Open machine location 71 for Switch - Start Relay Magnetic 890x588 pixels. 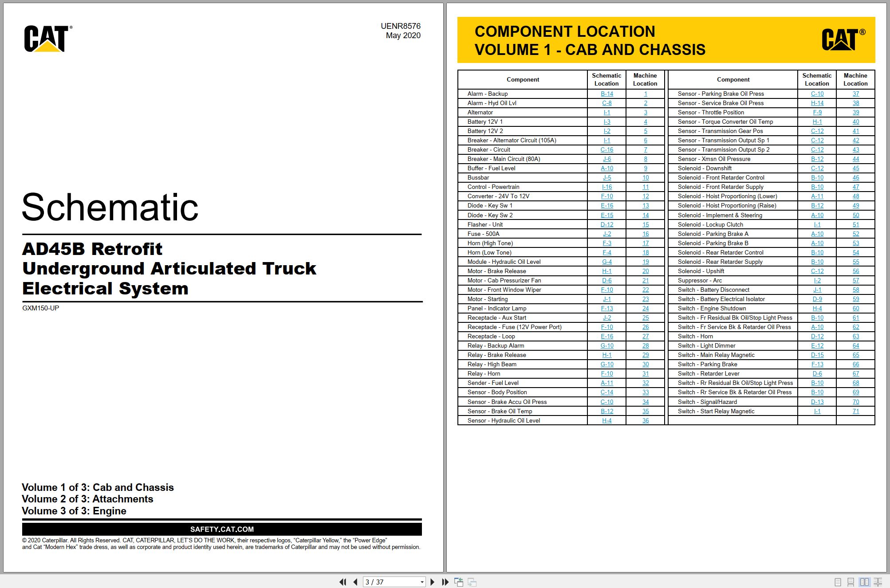pos(855,411)
